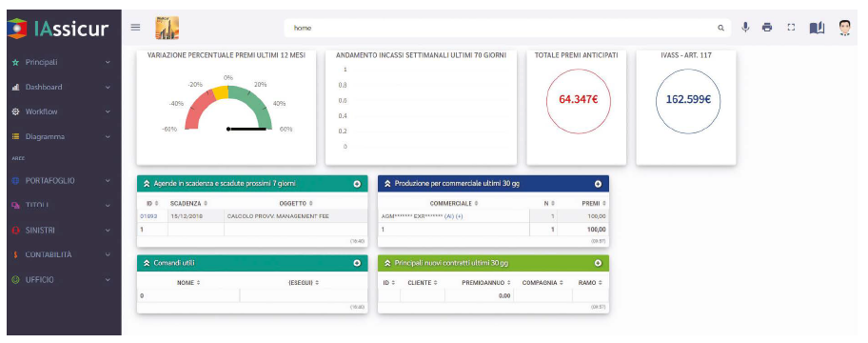
Task: Click the percentage variation gauge needle
Action: (x=247, y=130)
